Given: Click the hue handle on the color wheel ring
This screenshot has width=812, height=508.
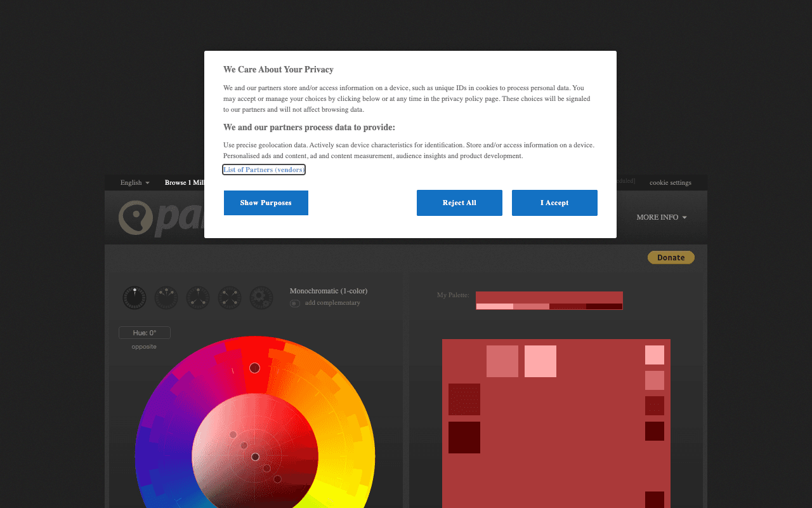Looking at the screenshot, I should [254, 368].
